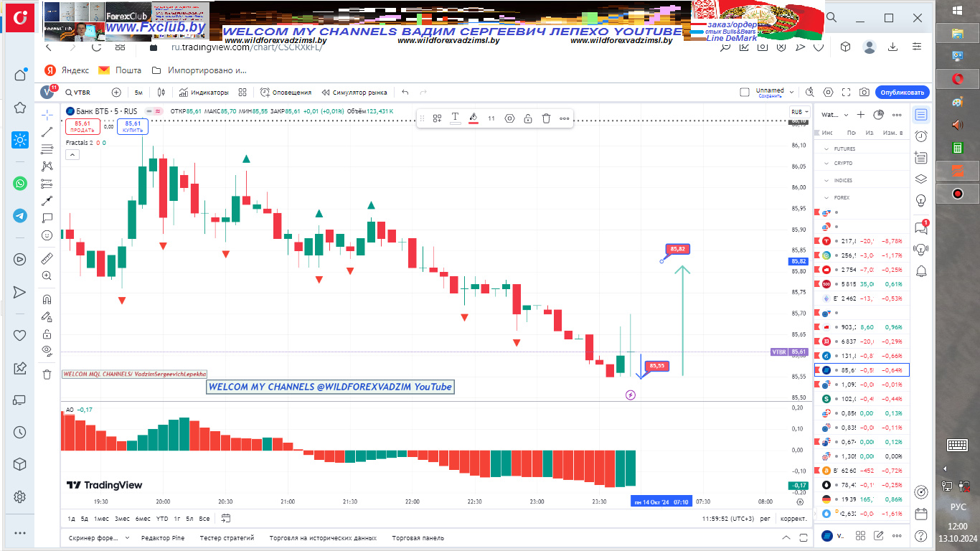980x551 pixels.
Task: Select the trend line drawing tool
Action: click(x=47, y=132)
